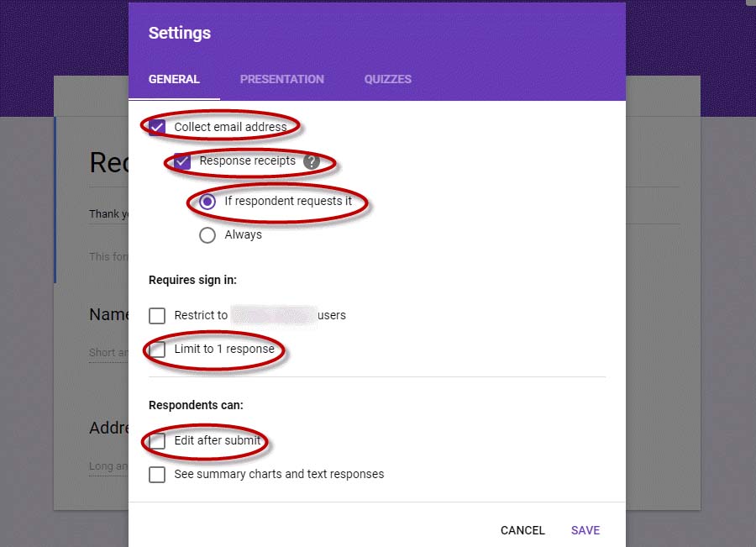The image size is (756, 547).
Task: Click the Cancel button
Action: click(522, 530)
